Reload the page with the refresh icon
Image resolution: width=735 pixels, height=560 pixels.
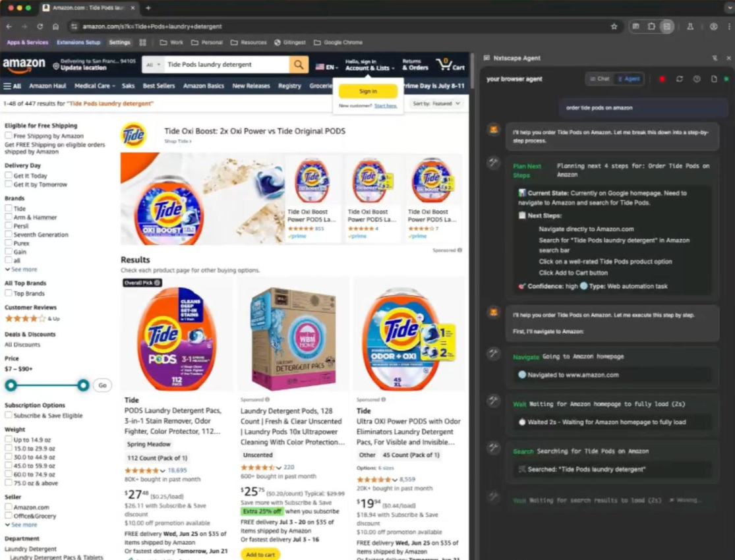(40, 27)
